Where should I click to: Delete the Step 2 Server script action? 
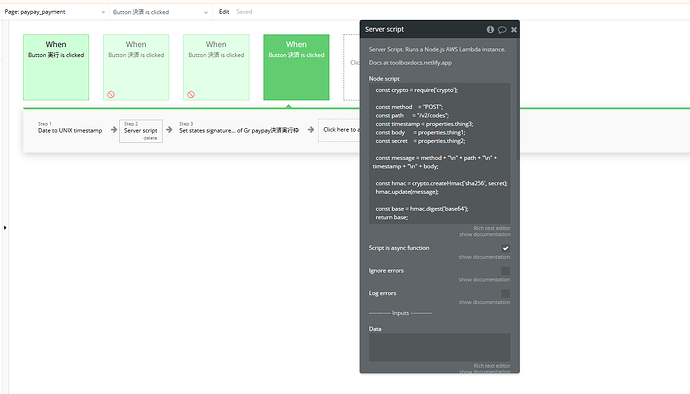[150, 138]
